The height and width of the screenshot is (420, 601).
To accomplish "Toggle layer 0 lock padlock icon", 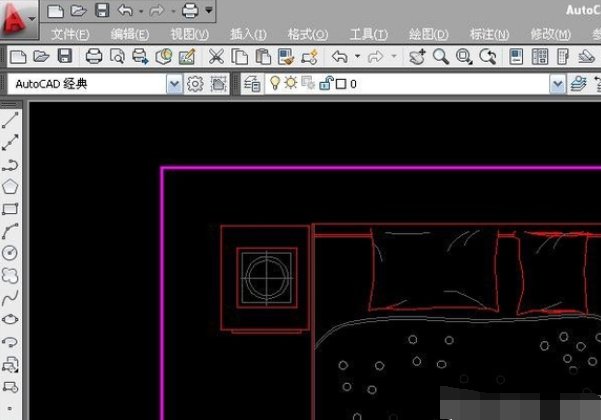I will [x=325, y=84].
